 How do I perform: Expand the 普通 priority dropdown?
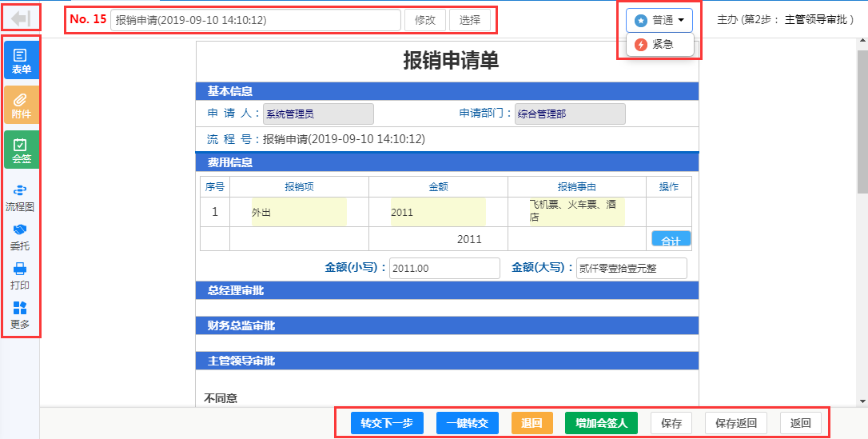point(659,21)
